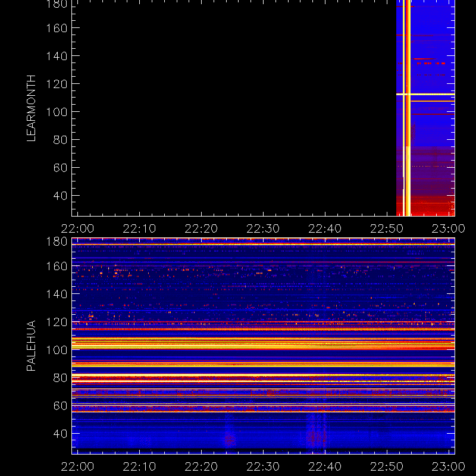Select the 140 tick label on LEARMONTH plot
This screenshot has height=476, width=476.
tap(57, 56)
